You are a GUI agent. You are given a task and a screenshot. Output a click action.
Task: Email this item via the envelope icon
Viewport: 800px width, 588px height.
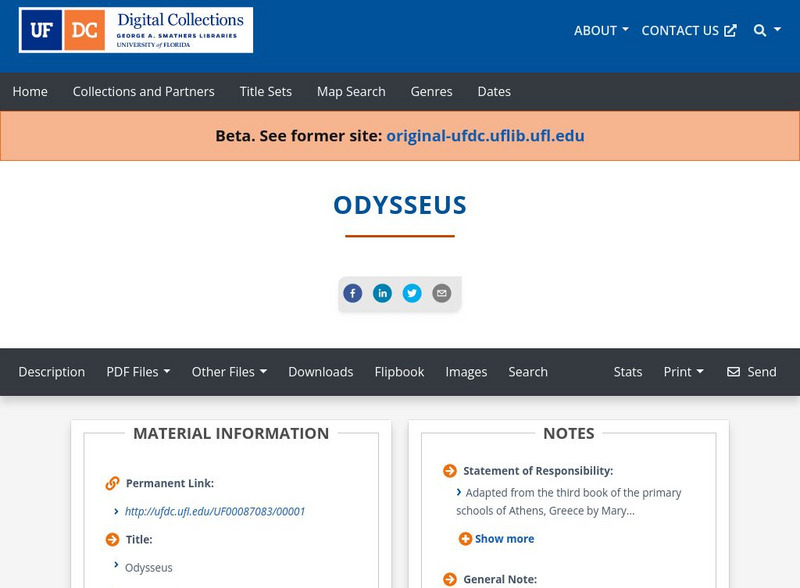(440, 293)
